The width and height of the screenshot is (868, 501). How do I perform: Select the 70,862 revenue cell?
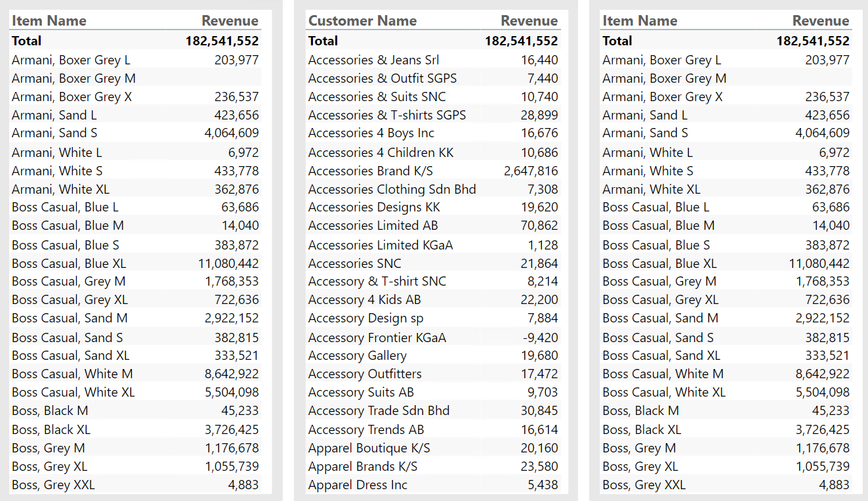point(539,225)
